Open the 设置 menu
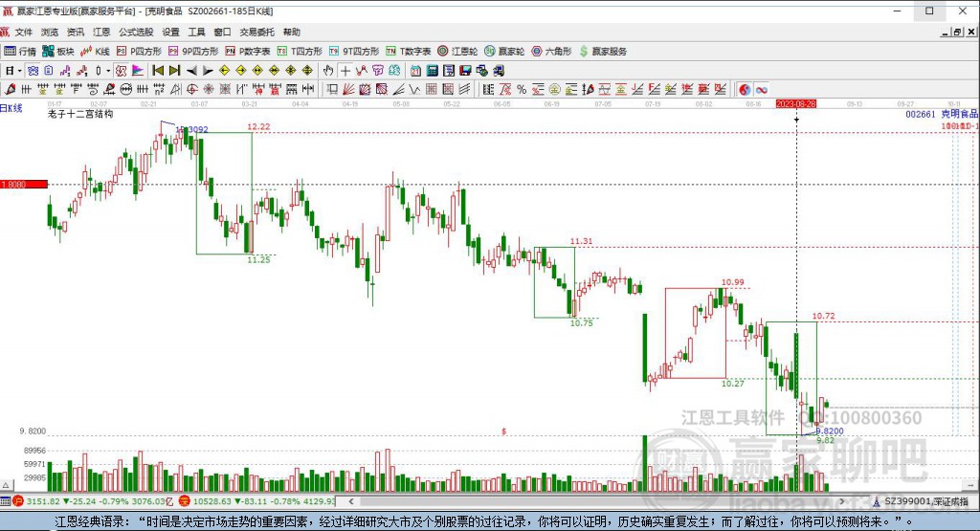This screenshot has width=980, height=531. tap(170, 32)
